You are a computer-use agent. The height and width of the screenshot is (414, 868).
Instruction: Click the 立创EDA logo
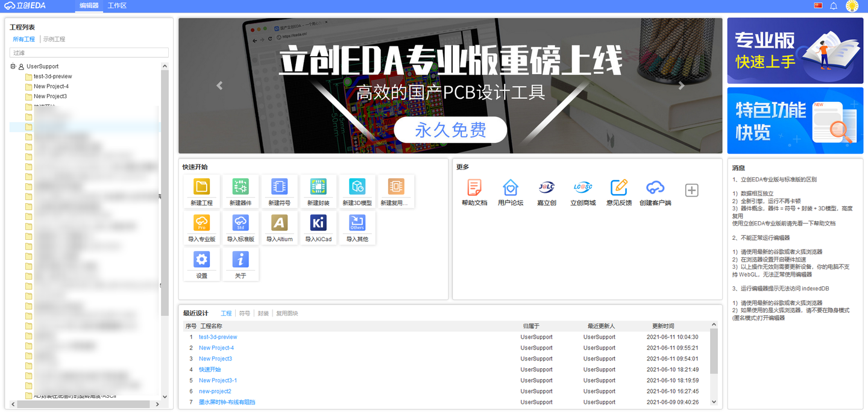click(25, 5)
